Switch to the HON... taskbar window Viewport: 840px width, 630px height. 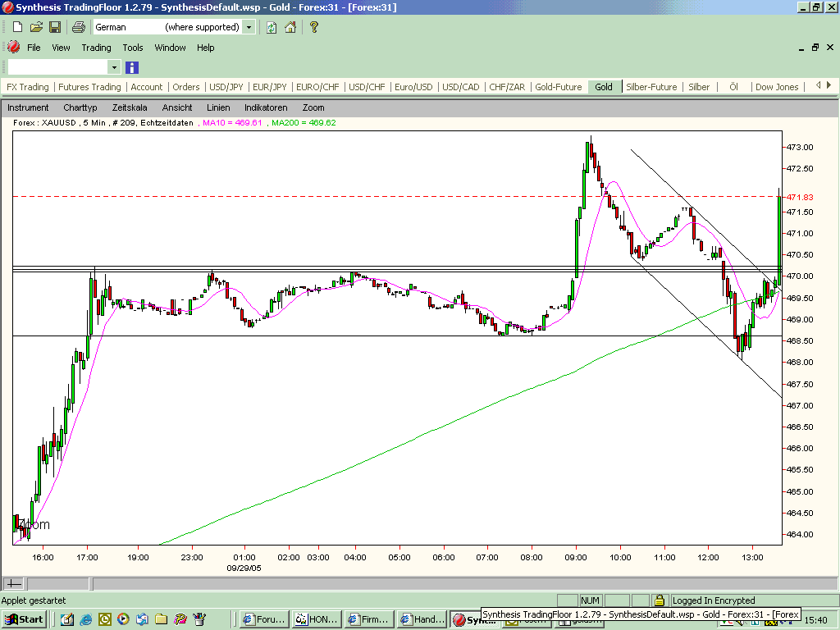tap(317, 619)
